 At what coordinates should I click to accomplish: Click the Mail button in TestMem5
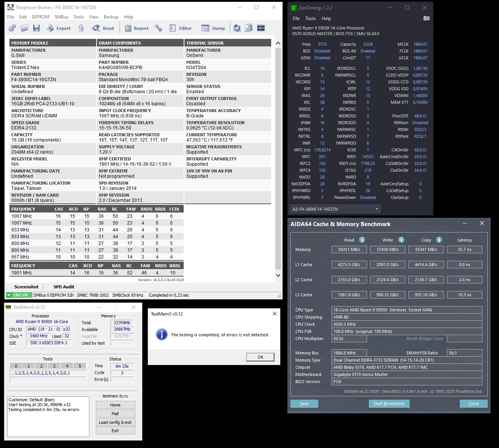point(115,414)
